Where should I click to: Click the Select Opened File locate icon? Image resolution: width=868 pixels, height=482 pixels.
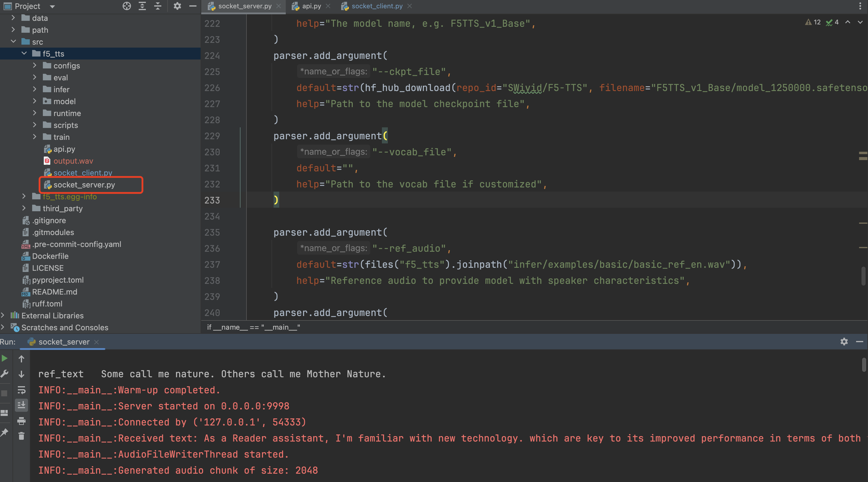(126, 6)
